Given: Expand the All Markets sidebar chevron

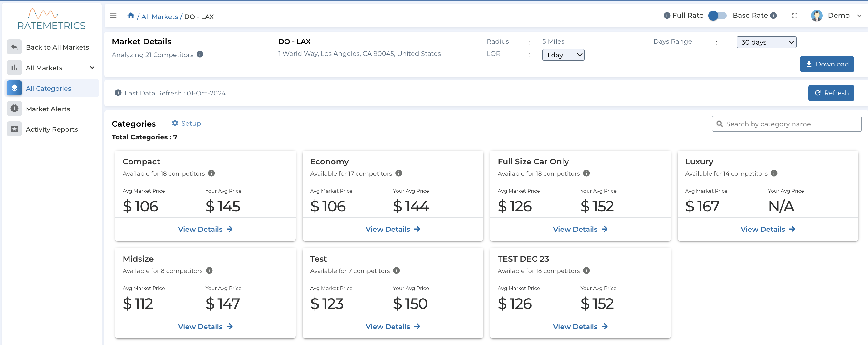Looking at the screenshot, I should tap(92, 68).
